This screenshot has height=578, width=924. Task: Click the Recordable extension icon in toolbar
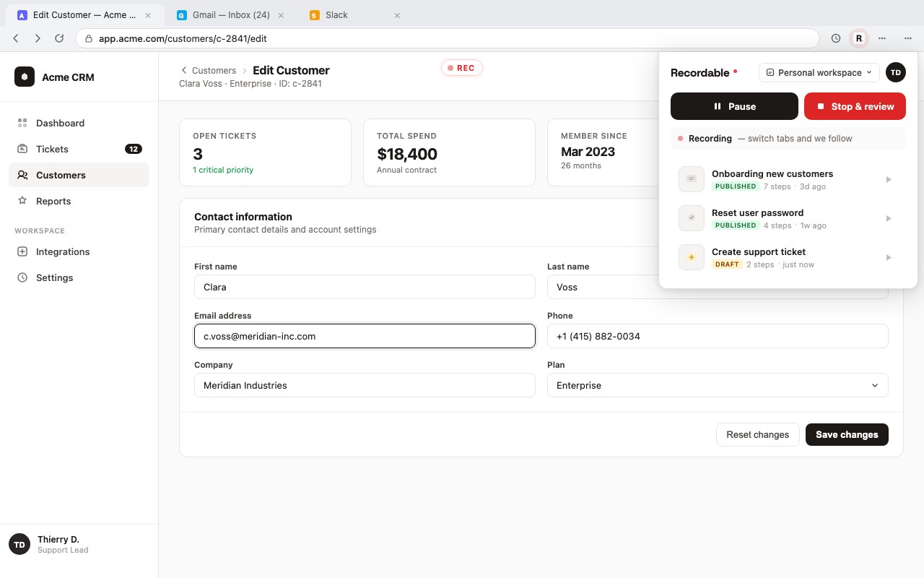pos(859,38)
